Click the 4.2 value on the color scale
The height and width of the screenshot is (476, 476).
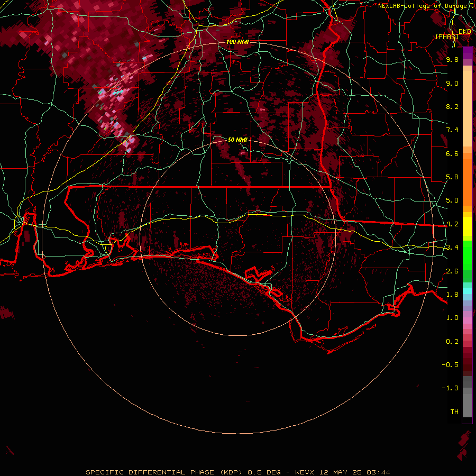[x=452, y=224]
